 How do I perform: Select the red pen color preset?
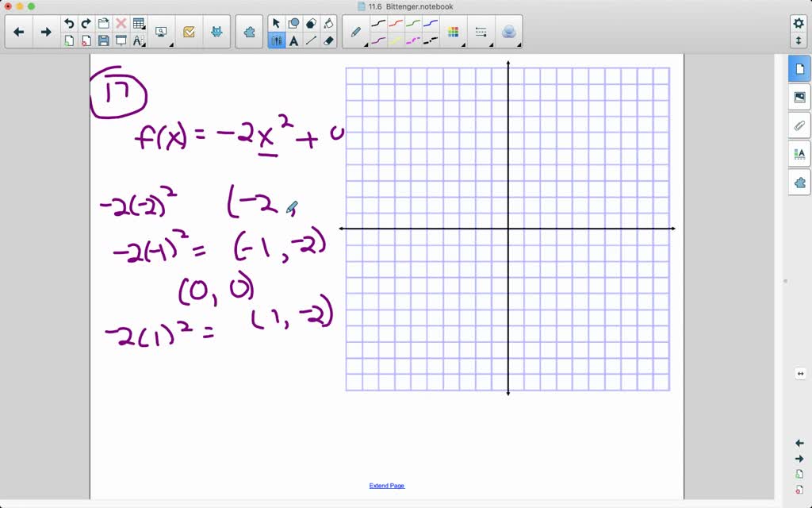pos(396,24)
